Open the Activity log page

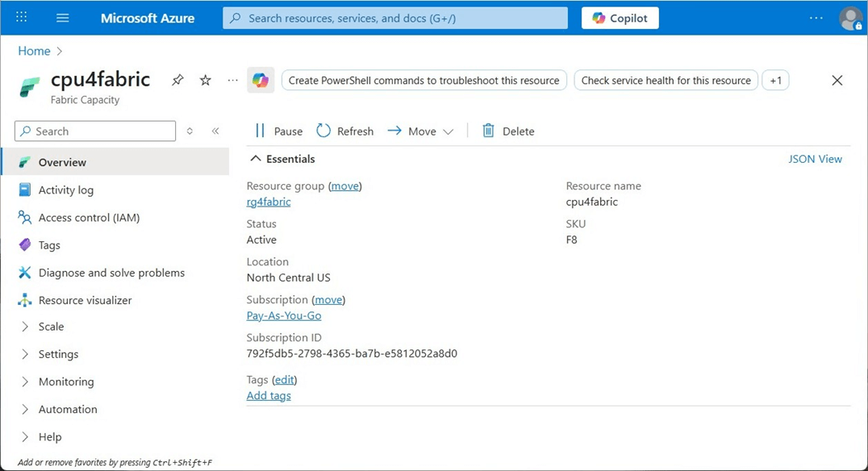point(66,190)
